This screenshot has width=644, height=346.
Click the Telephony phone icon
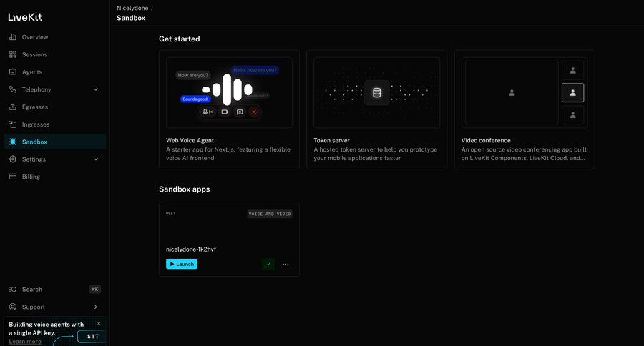click(13, 89)
